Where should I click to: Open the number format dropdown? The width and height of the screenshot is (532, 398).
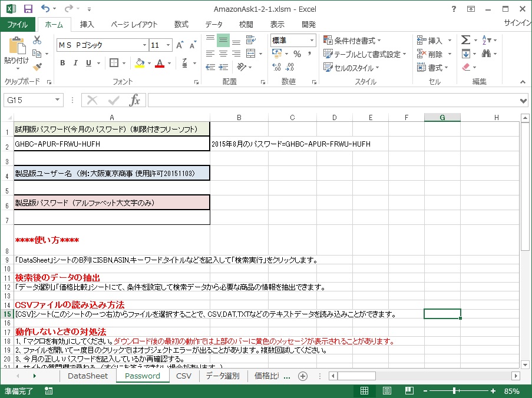[x=312, y=41]
